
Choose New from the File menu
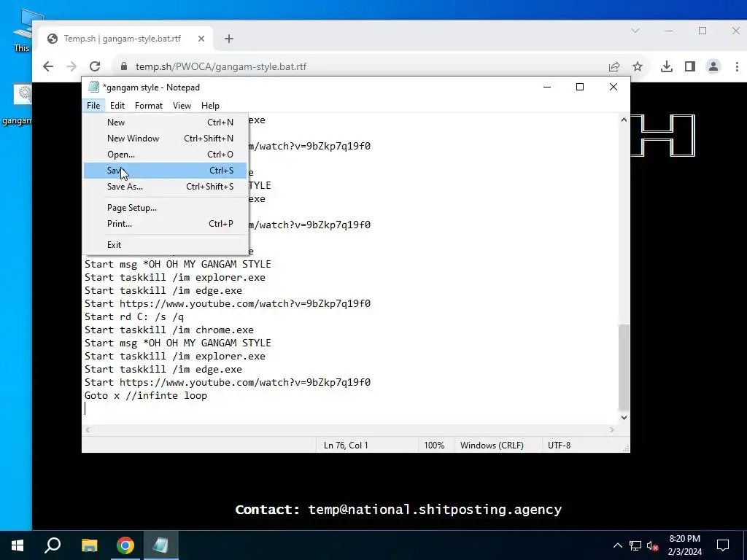coord(166,122)
